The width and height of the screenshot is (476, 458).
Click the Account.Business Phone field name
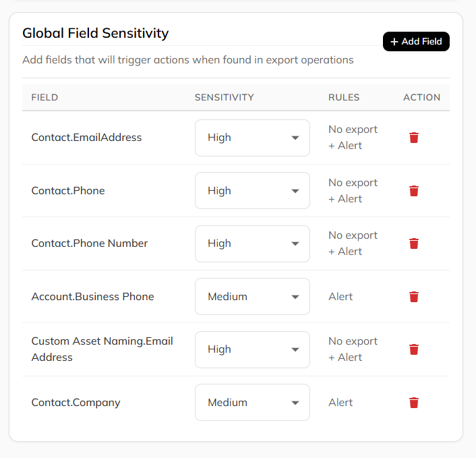[x=92, y=297]
